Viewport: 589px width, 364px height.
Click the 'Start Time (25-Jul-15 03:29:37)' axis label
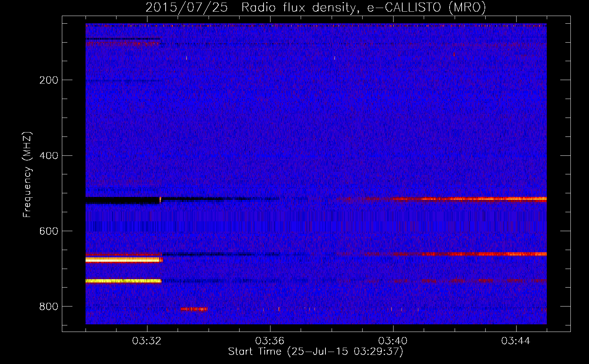(x=316, y=352)
